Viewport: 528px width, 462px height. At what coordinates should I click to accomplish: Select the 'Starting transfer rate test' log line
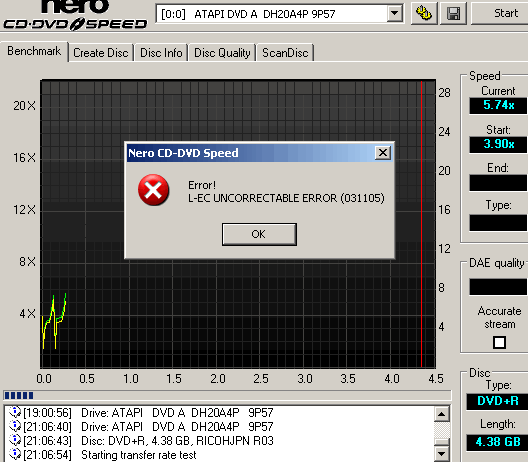pyautogui.click(x=139, y=455)
